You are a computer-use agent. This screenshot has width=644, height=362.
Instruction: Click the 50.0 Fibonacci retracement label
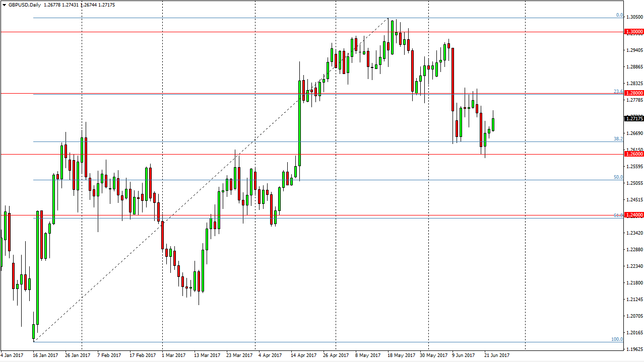click(618, 177)
